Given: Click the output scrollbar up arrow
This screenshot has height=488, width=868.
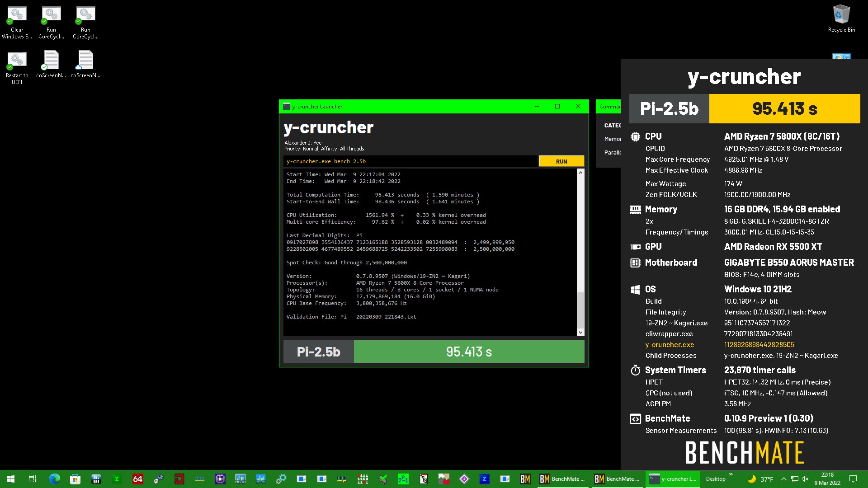Looking at the screenshot, I should coord(580,173).
